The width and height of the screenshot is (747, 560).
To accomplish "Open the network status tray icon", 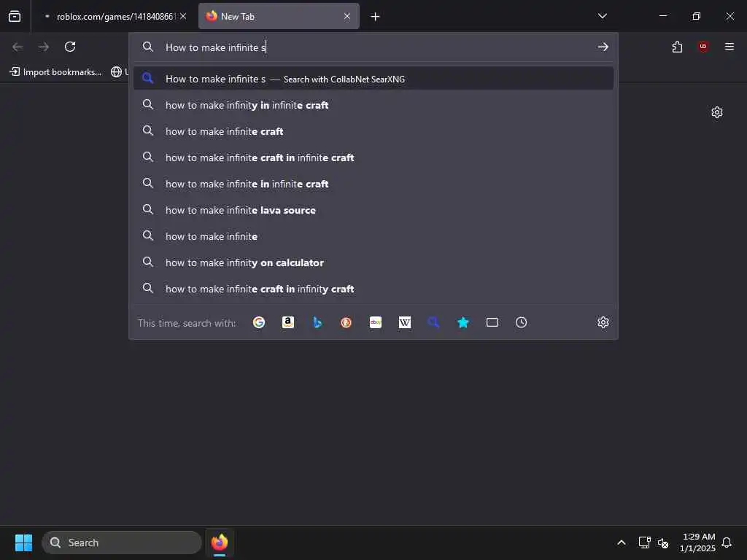I will pyautogui.click(x=644, y=542).
